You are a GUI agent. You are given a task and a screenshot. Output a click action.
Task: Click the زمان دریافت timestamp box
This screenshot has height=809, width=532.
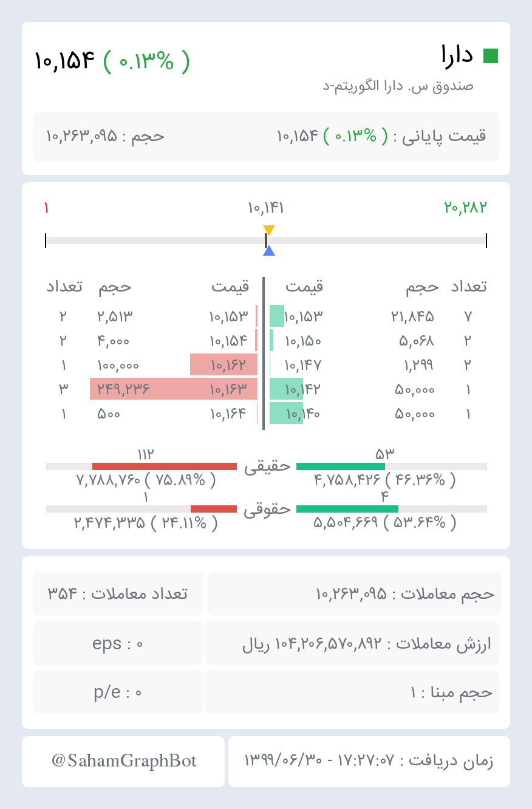click(x=369, y=762)
